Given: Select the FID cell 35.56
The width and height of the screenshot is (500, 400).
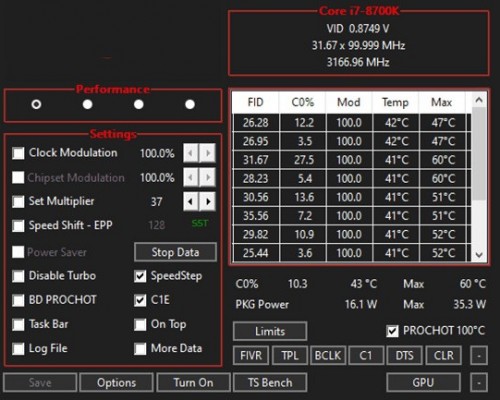Looking at the screenshot, I should [x=256, y=216].
